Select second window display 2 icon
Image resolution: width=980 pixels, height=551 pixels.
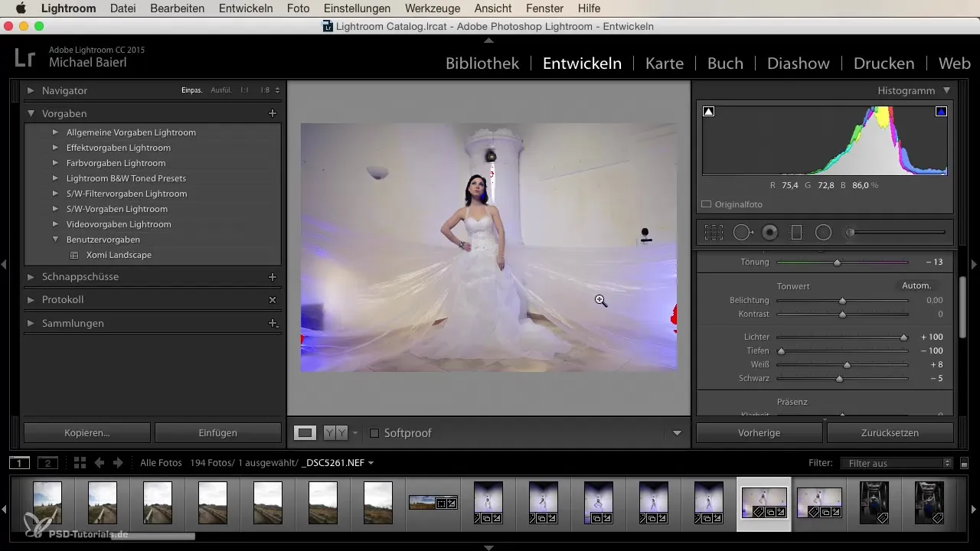click(47, 463)
